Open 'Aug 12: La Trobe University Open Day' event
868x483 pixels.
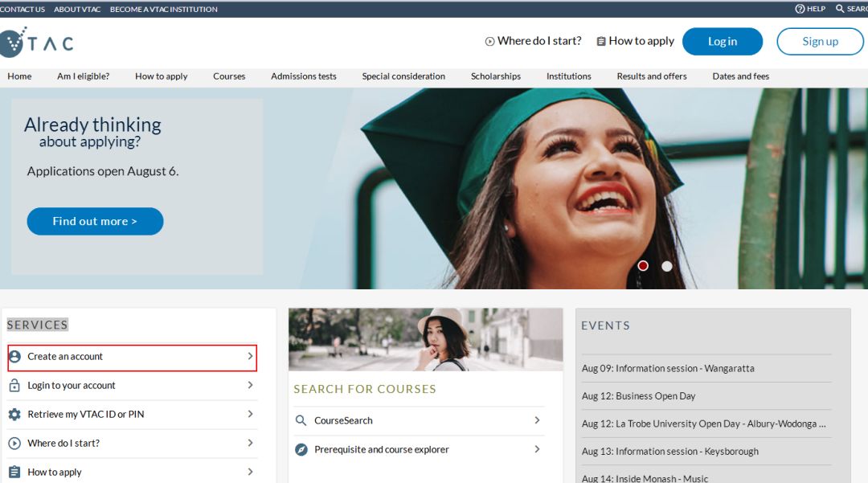point(703,424)
